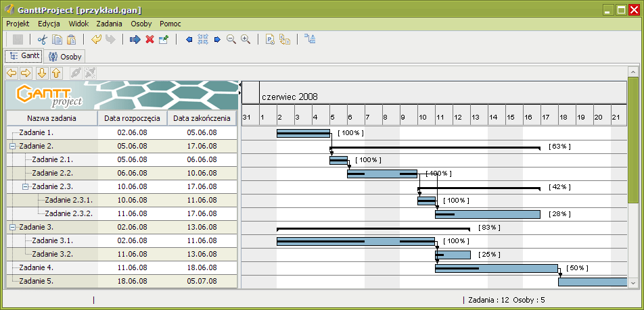Switch to the Osoby tab

(64, 56)
